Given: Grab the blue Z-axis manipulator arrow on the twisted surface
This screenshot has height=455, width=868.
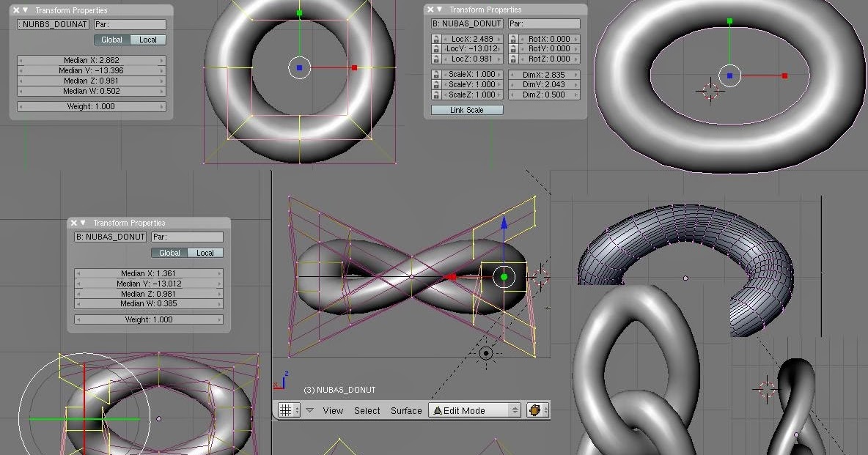Looking at the screenshot, I should pyautogui.click(x=504, y=223).
